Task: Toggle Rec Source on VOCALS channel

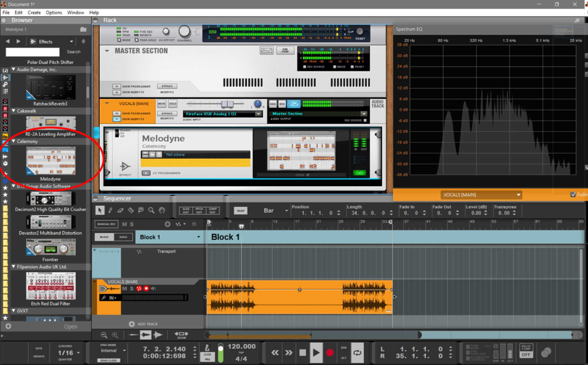Action: (365, 120)
